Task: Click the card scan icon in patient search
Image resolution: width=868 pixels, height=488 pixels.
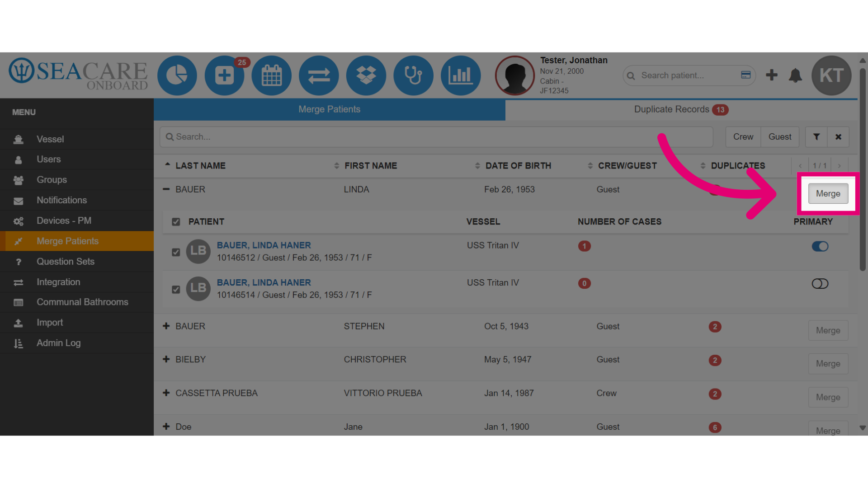Action: tap(745, 75)
